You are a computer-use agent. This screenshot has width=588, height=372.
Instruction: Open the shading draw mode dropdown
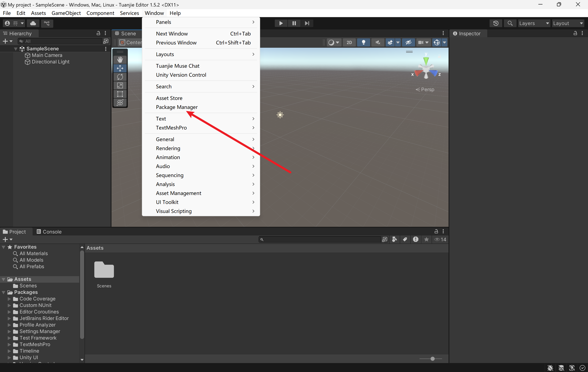click(x=334, y=42)
